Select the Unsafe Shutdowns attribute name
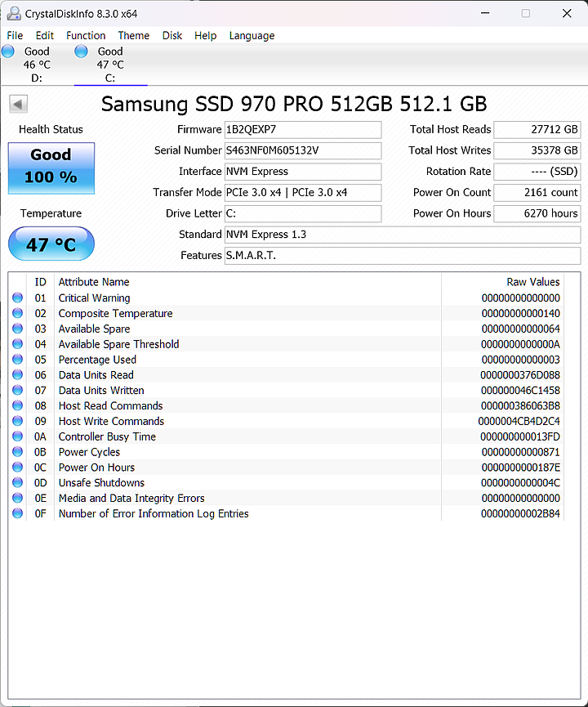 [x=101, y=483]
